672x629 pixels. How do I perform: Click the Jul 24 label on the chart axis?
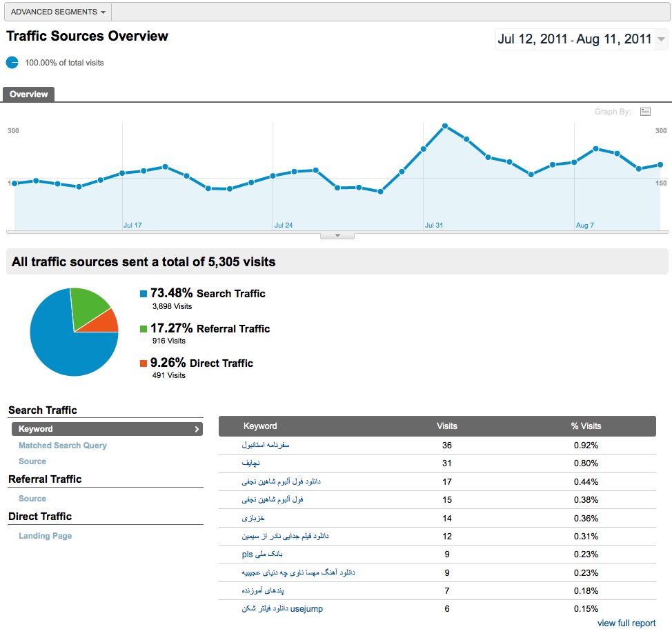pos(284,226)
